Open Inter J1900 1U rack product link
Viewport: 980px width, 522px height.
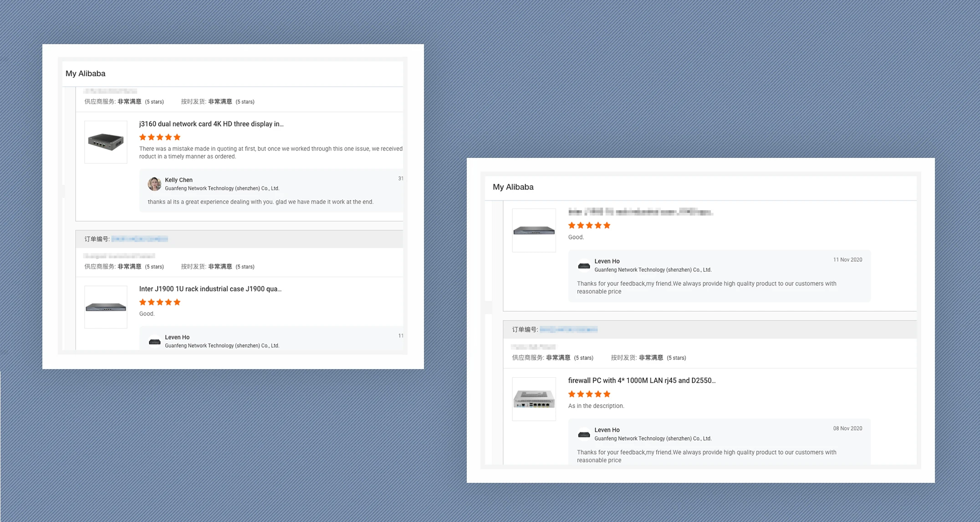point(210,289)
